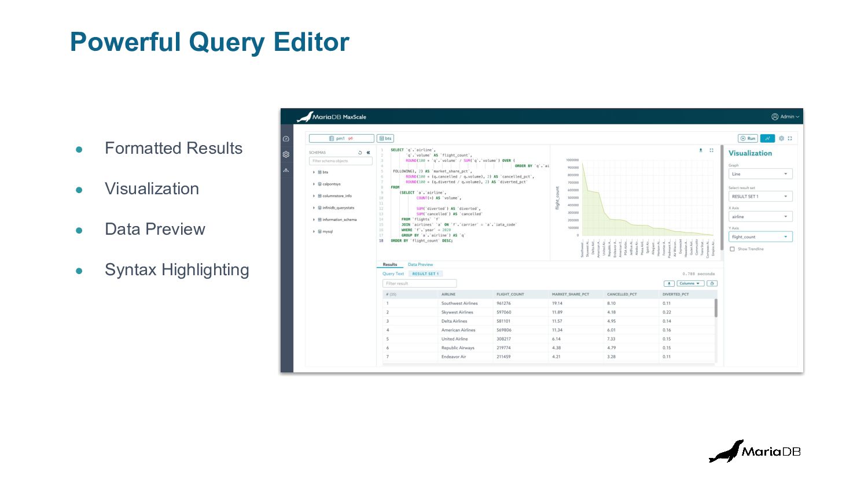This screenshot has width=868, height=488.
Task: Expand the bts schema node
Action: pos(314,172)
